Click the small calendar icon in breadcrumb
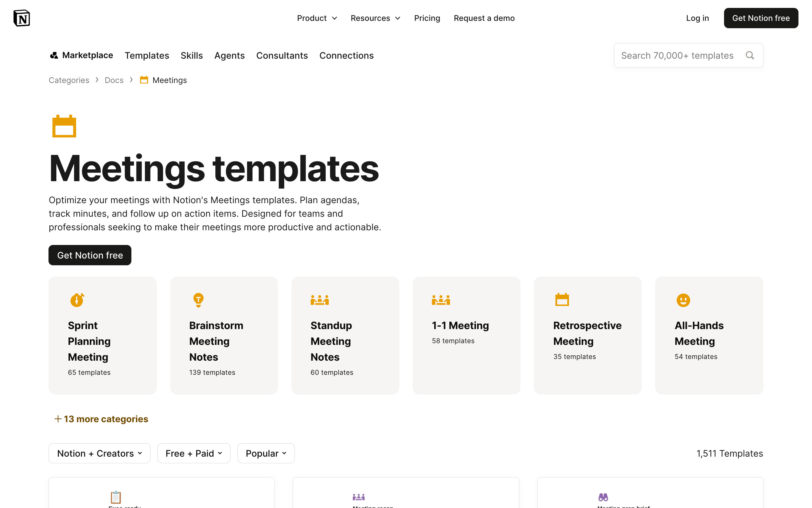The height and width of the screenshot is (508, 812). click(x=144, y=80)
